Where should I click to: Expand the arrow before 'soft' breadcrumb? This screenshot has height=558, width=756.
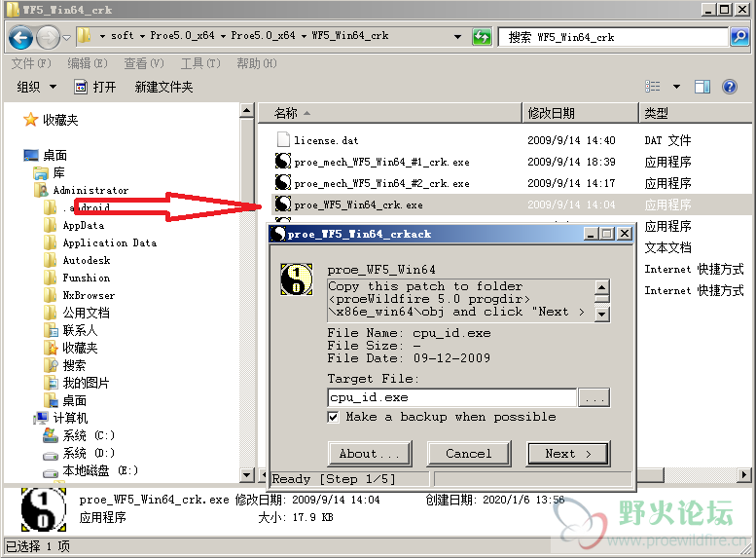[103, 36]
